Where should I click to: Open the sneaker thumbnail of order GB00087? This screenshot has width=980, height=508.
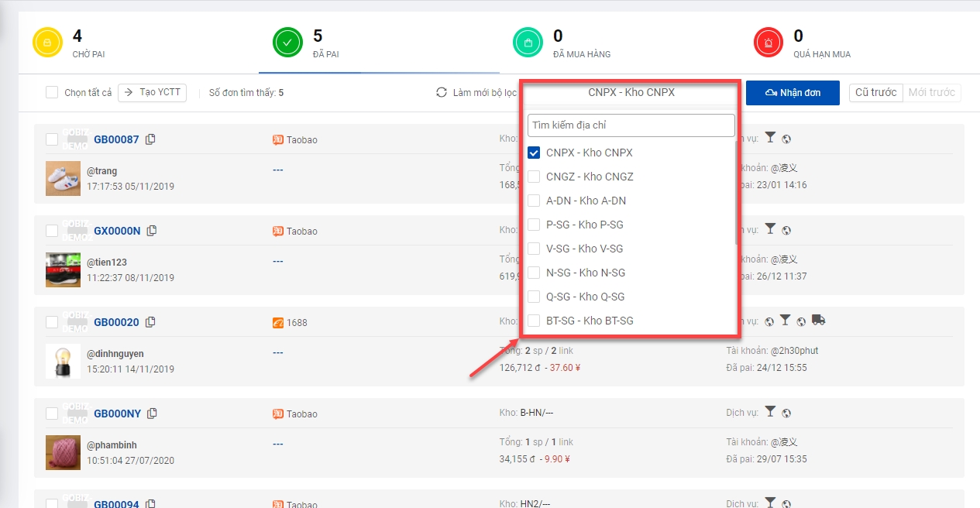pyautogui.click(x=63, y=178)
